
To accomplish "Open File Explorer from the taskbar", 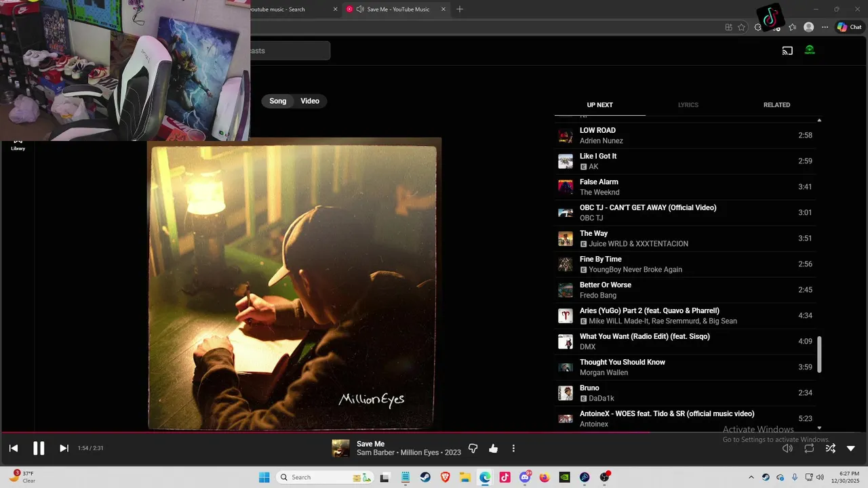I will (466, 477).
